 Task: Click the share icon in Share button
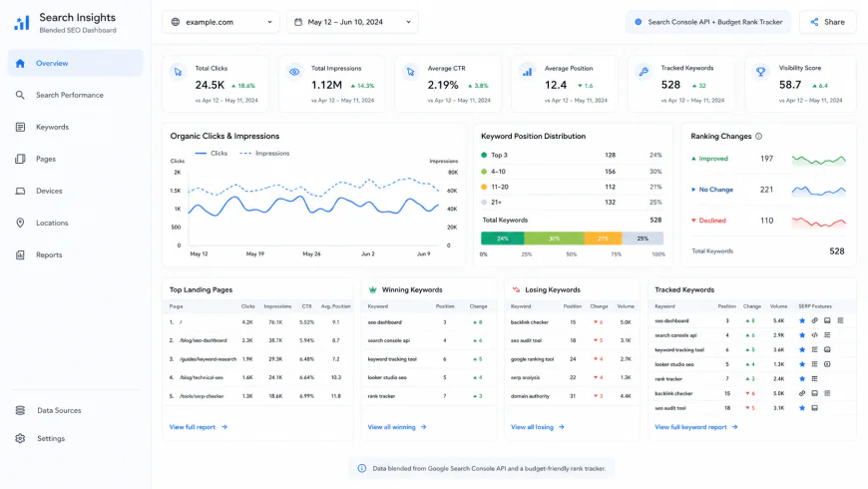click(814, 22)
